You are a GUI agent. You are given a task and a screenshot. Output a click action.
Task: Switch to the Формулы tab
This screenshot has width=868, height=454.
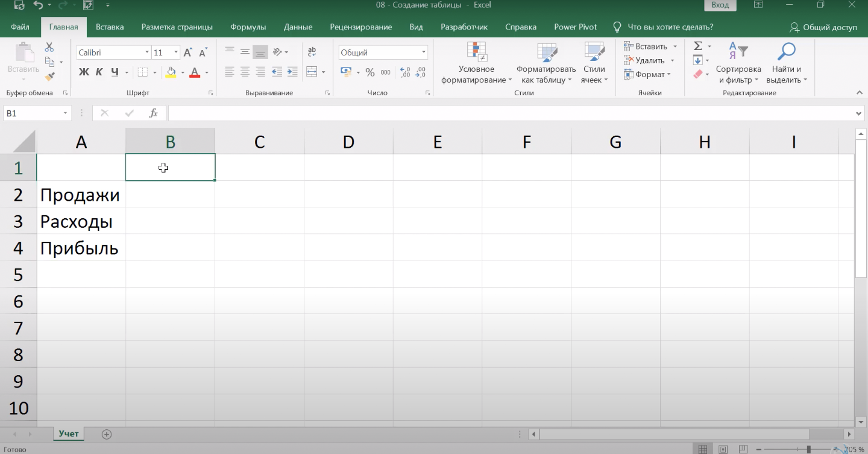(x=248, y=27)
